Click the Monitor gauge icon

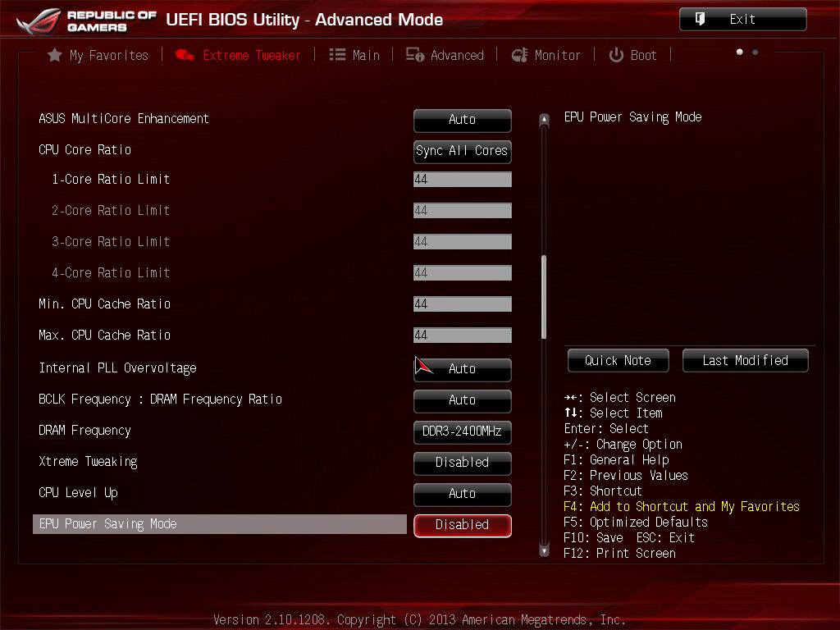[x=519, y=55]
